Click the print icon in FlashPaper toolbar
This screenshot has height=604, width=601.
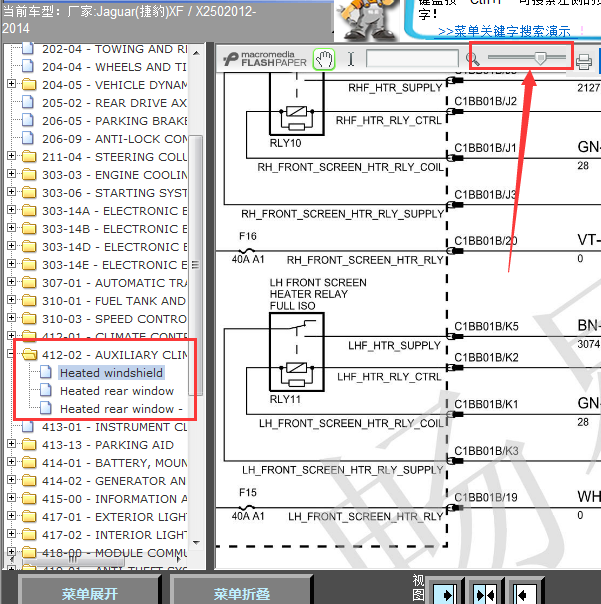[x=584, y=62]
